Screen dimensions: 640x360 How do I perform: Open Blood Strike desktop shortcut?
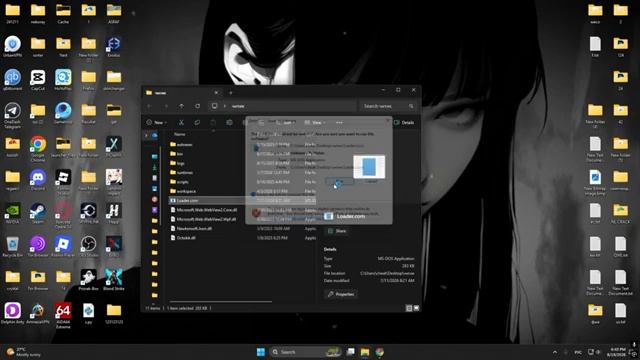[114, 280]
